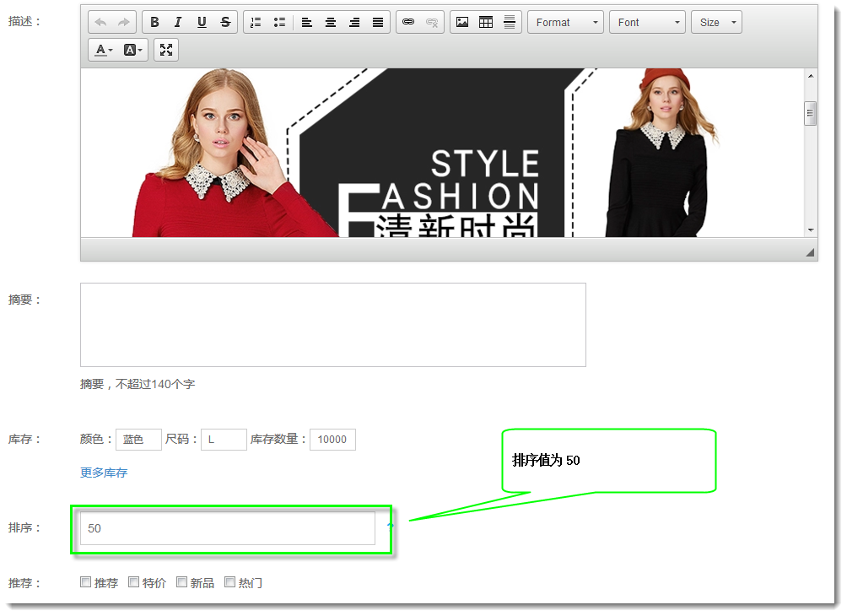Check the 特价 option
The image size is (847, 616).
133,581
